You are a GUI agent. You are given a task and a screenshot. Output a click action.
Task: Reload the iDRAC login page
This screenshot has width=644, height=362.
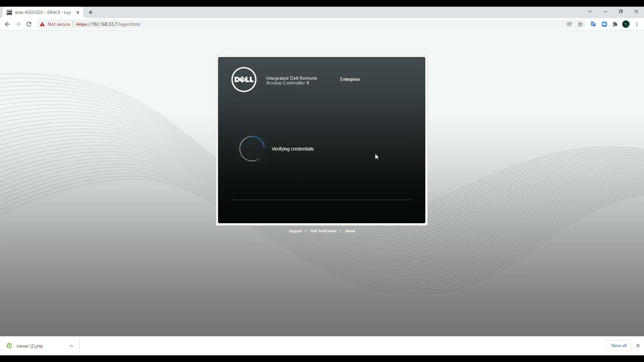pyautogui.click(x=29, y=24)
